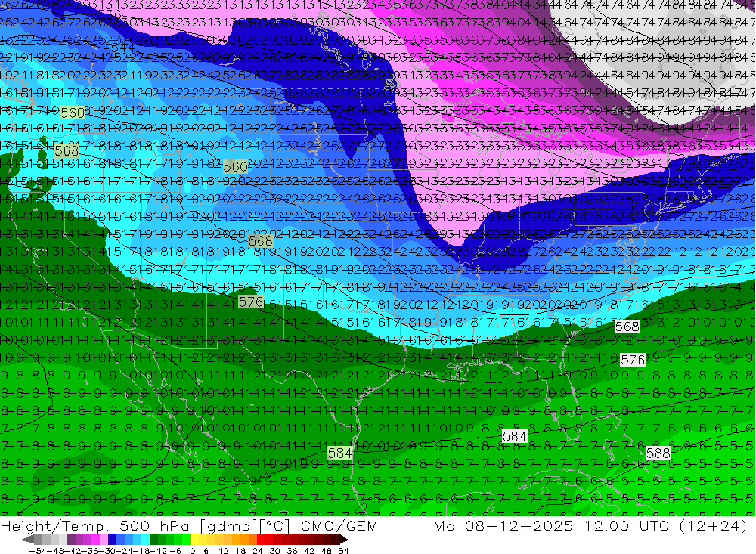756x554 pixels.
Task: Click the 544 contour label
Action: (123, 48)
